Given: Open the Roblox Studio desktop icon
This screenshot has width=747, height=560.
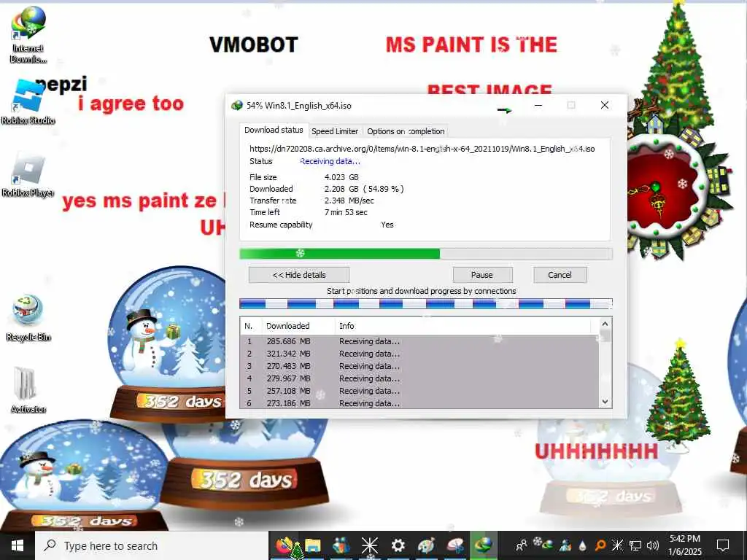Looking at the screenshot, I should click(x=28, y=101).
